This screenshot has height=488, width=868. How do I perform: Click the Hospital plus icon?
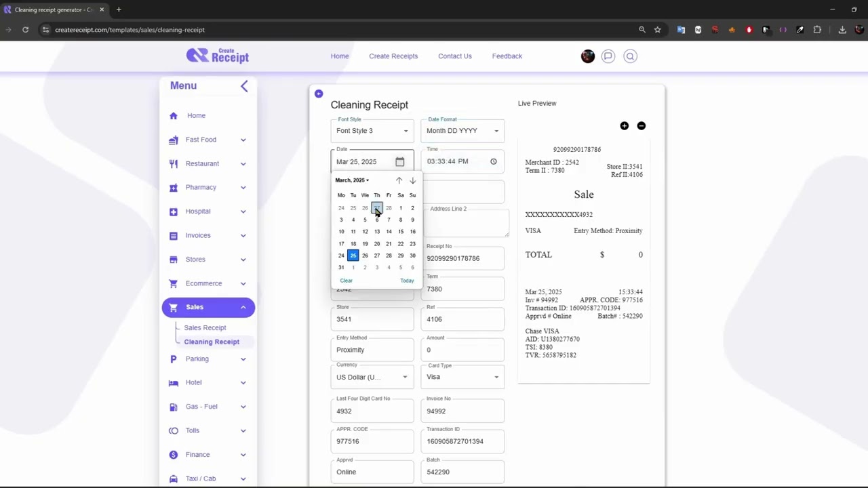coord(174,211)
